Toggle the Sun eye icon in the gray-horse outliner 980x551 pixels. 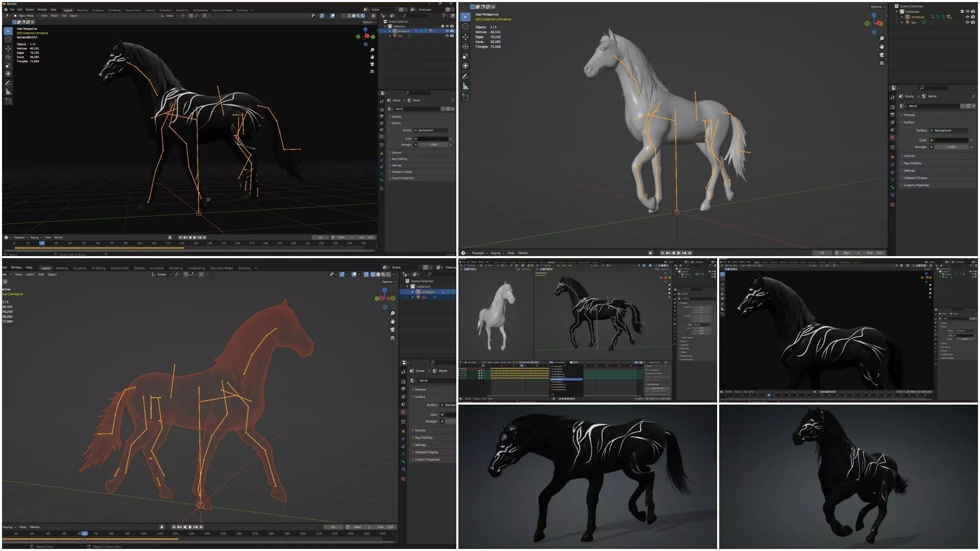tap(967, 22)
